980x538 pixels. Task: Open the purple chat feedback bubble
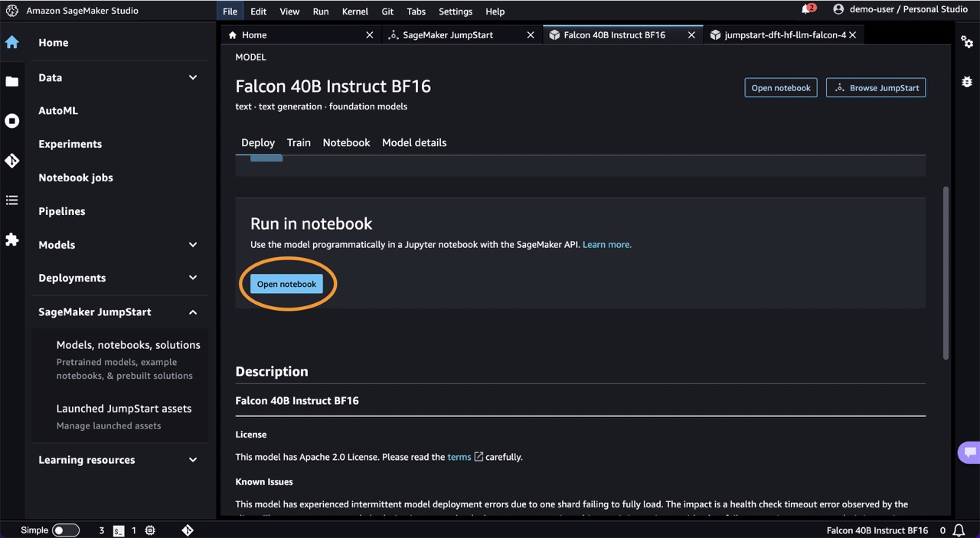click(969, 452)
